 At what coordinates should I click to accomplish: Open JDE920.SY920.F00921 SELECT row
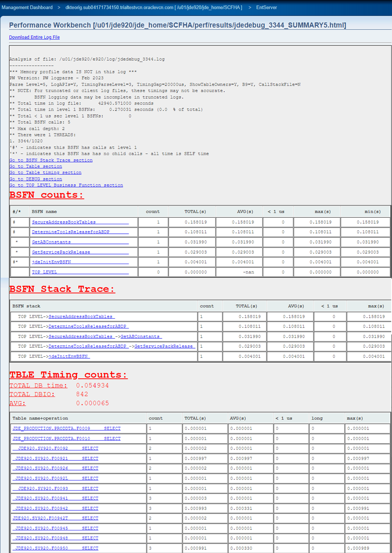[x=55, y=458]
